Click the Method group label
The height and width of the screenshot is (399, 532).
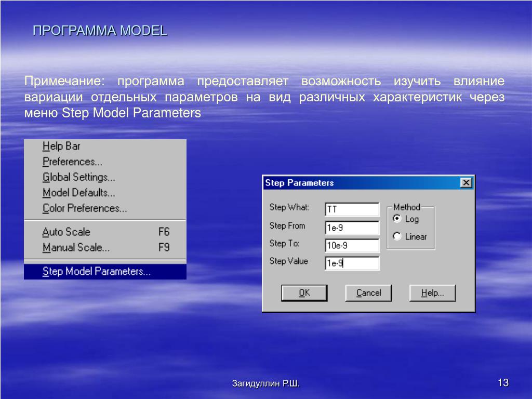pos(406,207)
